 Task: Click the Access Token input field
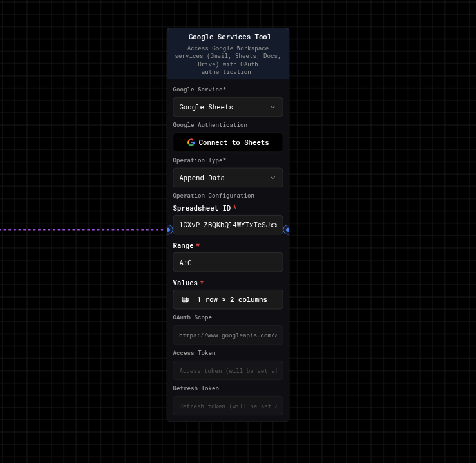coord(227,370)
